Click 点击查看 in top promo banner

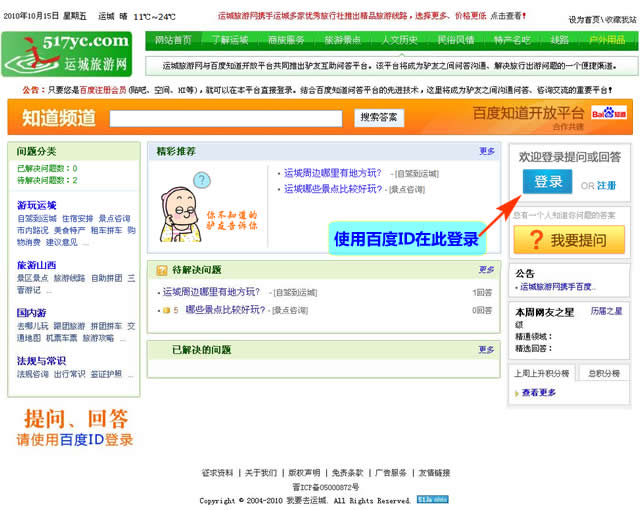click(x=505, y=16)
